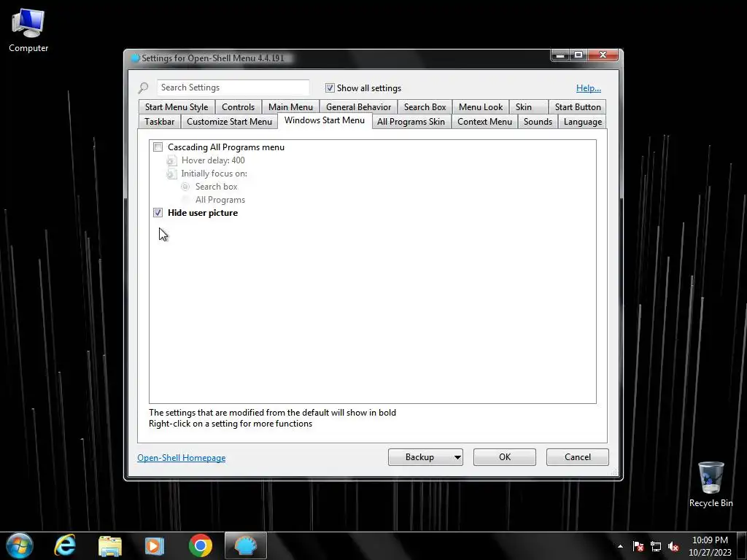Image resolution: width=747 pixels, height=560 pixels.
Task: Toggle the Show all settings checkbox
Action: 330,87
